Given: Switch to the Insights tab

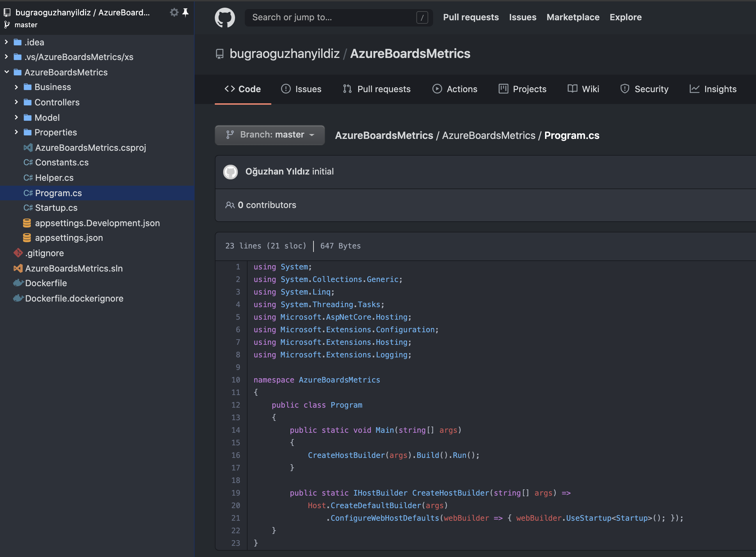Looking at the screenshot, I should 713,89.
